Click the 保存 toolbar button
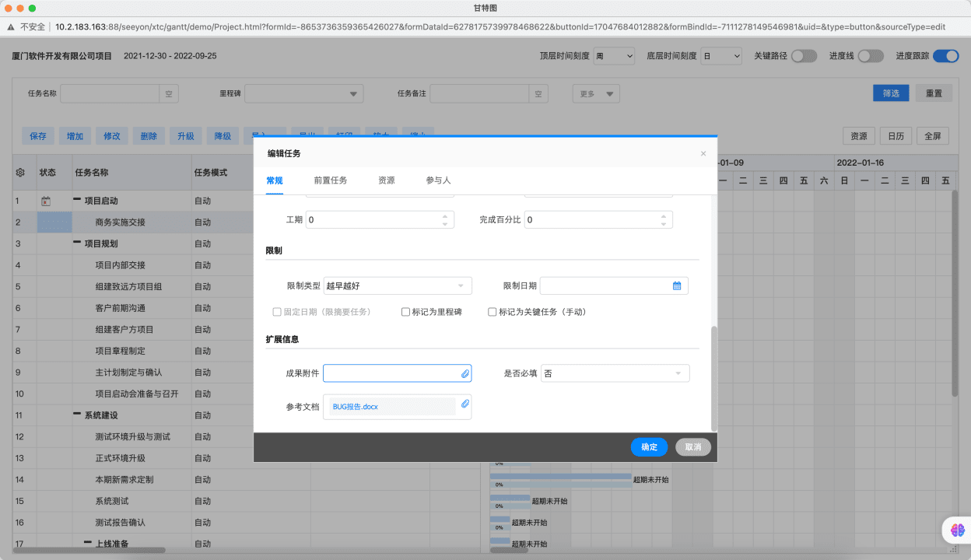Image resolution: width=971 pixels, height=560 pixels. pos(38,136)
